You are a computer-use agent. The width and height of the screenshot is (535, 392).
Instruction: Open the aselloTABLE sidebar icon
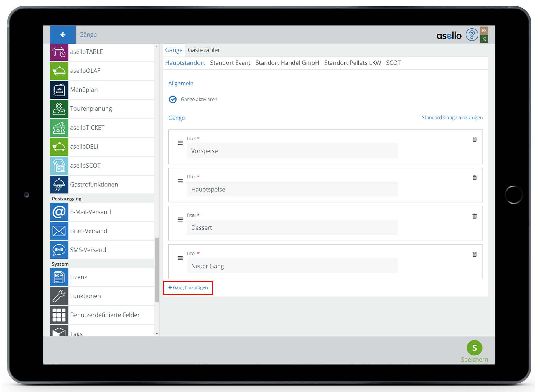click(x=59, y=52)
